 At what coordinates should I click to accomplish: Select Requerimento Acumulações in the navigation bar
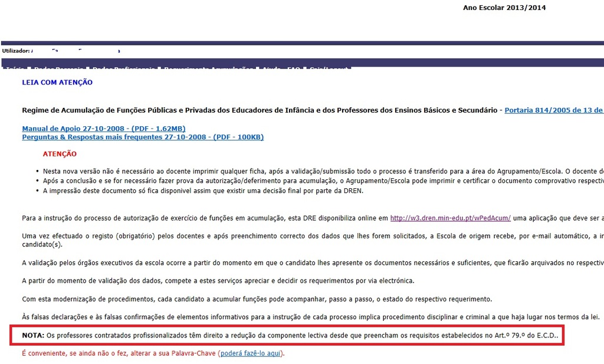pos(208,69)
